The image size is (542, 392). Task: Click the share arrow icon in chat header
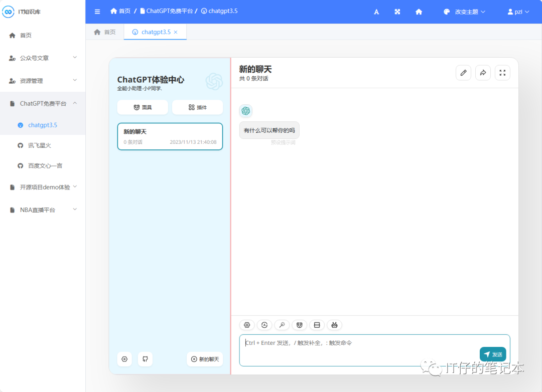click(x=483, y=73)
